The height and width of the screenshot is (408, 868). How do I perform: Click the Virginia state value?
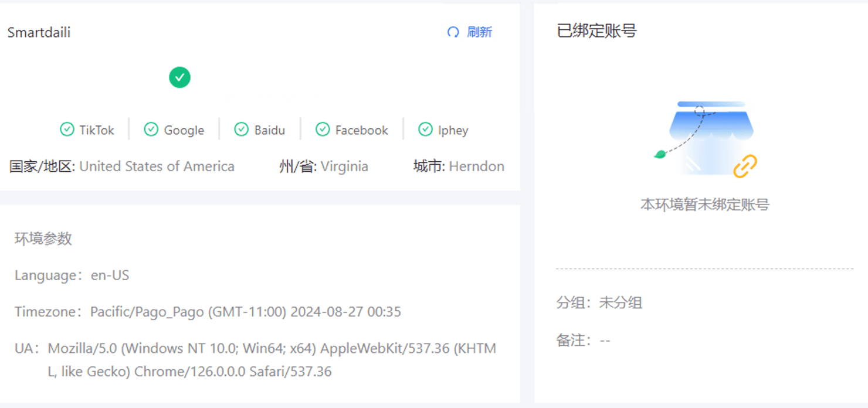[344, 166]
